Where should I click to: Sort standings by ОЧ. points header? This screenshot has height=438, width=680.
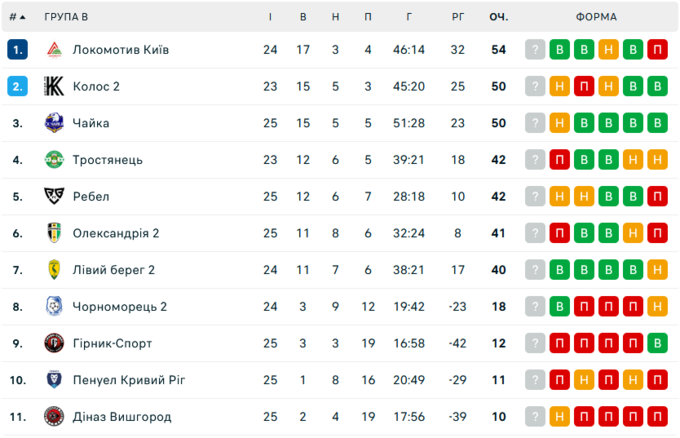(499, 17)
